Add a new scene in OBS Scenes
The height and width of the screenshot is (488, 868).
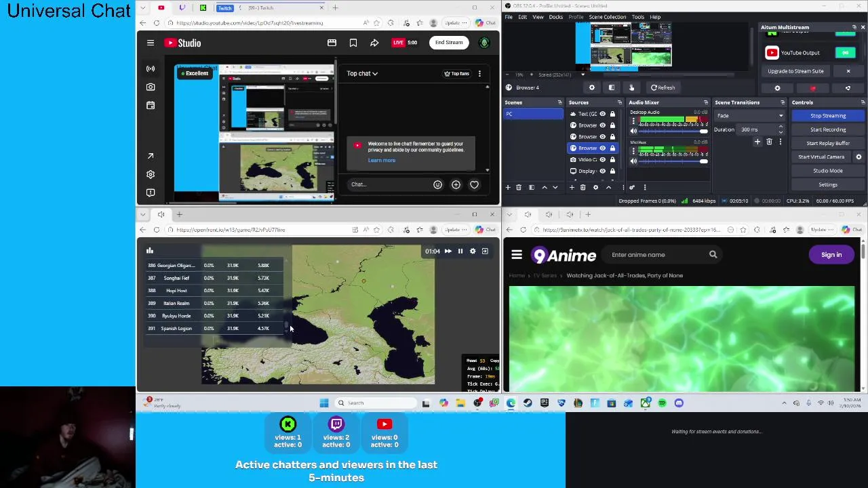click(508, 187)
